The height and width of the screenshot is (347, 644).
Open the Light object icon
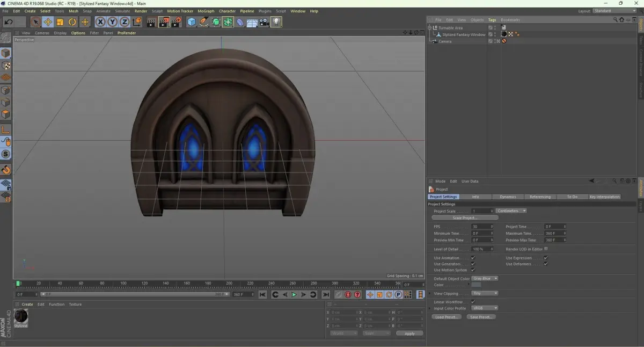(276, 22)
